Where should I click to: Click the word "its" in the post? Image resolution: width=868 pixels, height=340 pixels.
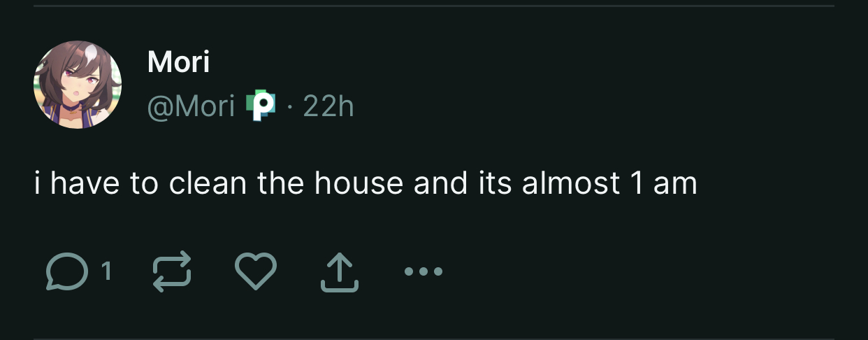[494, 184]
